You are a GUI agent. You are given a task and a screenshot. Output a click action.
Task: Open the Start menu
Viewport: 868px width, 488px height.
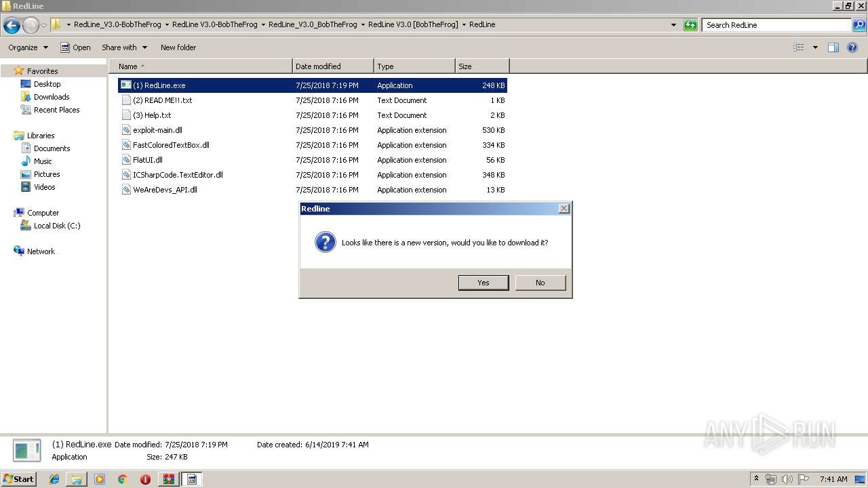click(x=18, y=479)
